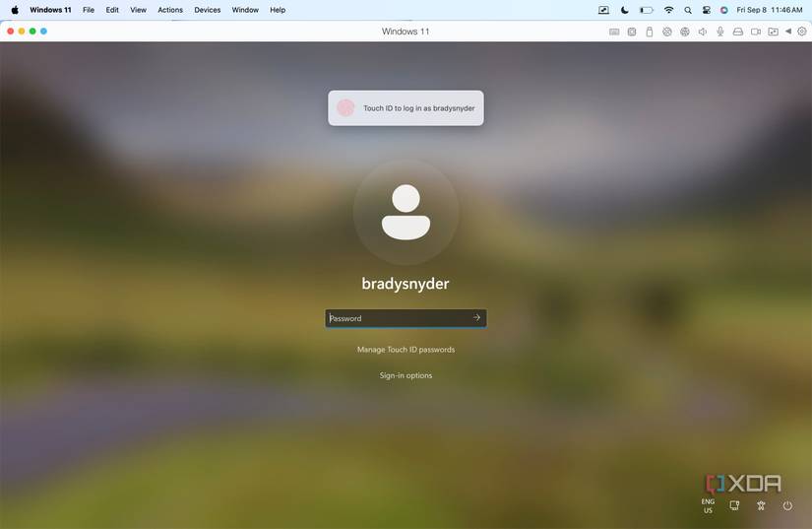The height and width of the screenshot is (529, 812).
Task: Click the bradysnyder username text
Action: [x=406, y=284]
